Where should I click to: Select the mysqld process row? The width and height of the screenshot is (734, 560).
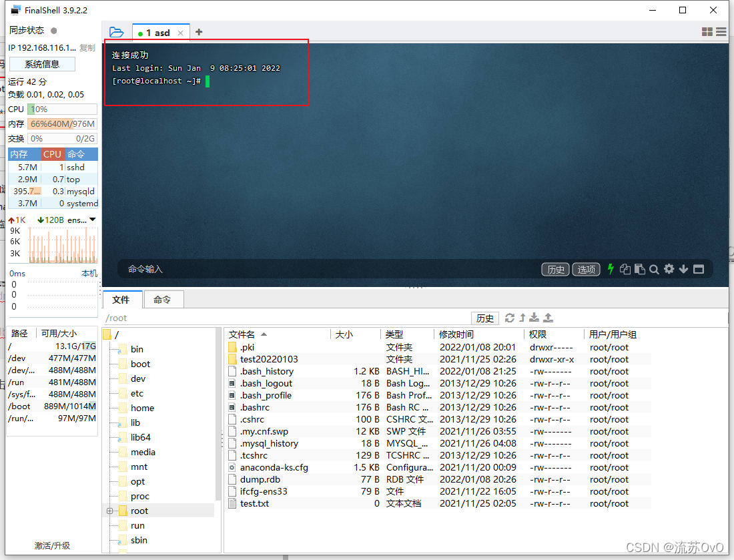53,191
